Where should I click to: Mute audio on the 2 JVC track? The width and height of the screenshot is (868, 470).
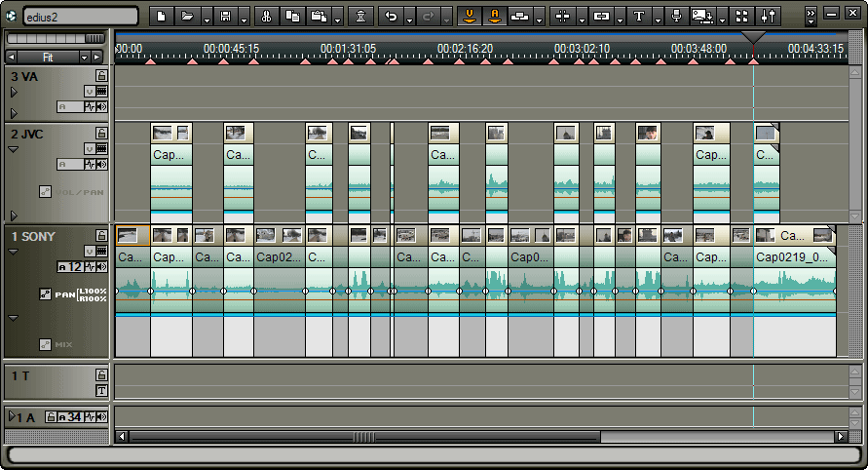click(101, 164)
